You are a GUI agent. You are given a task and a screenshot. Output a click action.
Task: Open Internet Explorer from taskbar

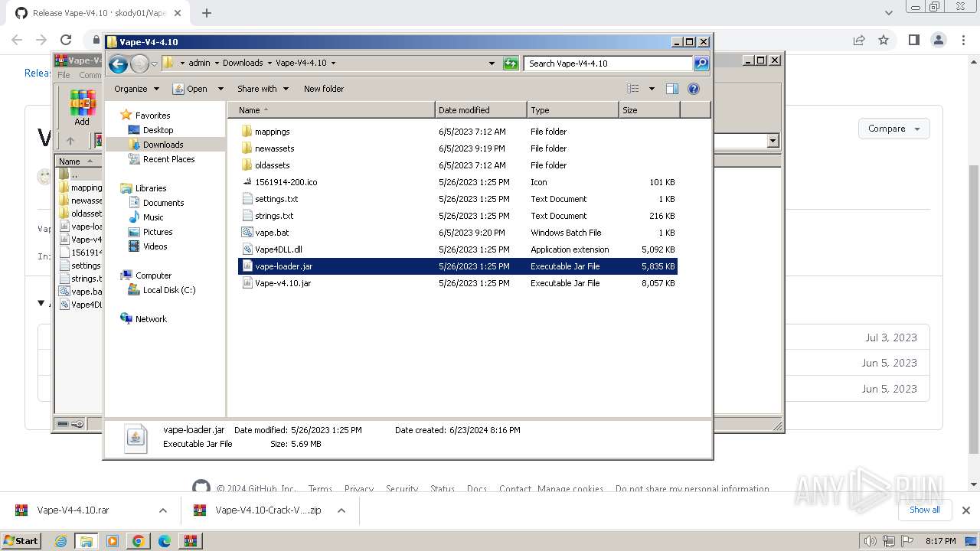click(60, 541)
